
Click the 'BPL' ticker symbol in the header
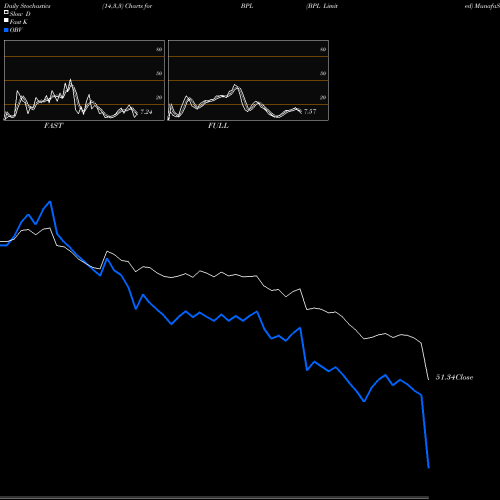click(247, 6)
